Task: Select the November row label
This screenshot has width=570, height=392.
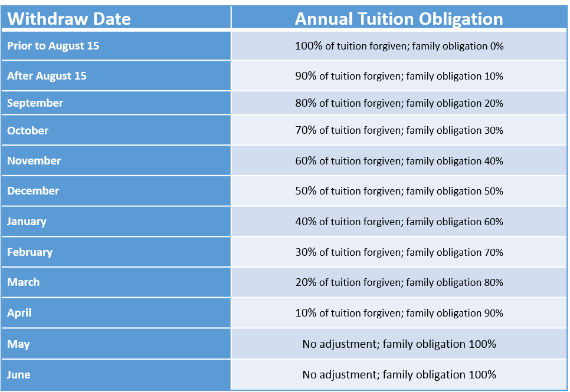Action: coord(34,161)
